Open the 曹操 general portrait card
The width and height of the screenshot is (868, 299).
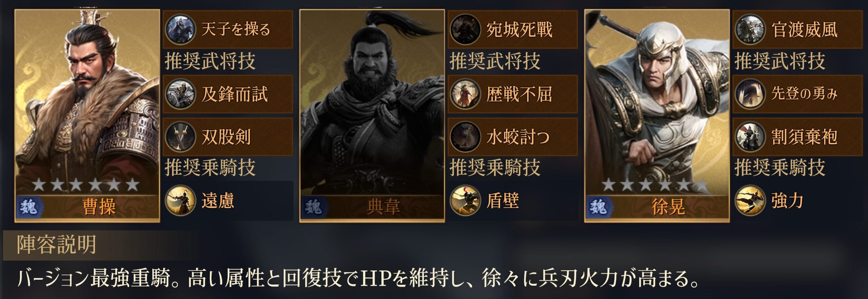click(x=87, y=116)
